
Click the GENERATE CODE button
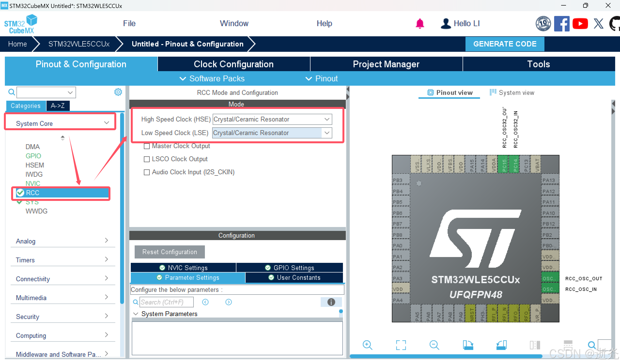pyautogui.click(x=505, y=44)
